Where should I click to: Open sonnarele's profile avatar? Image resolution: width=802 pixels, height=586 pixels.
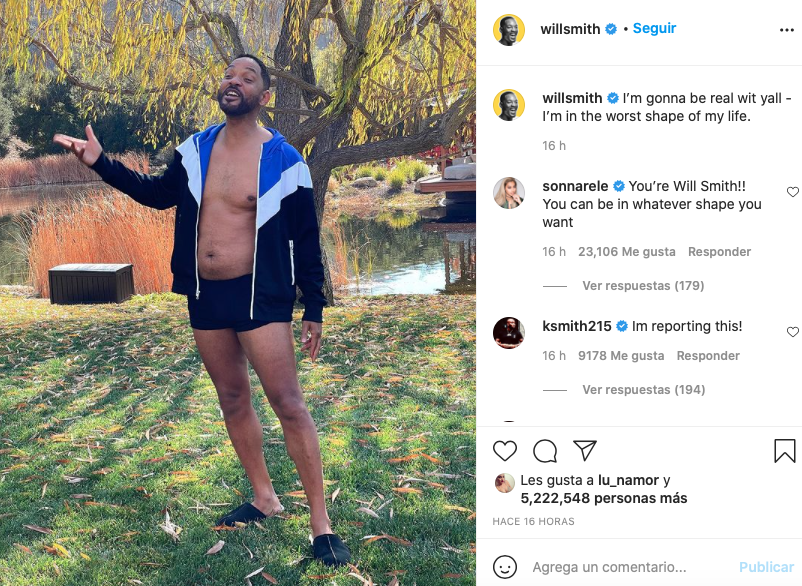click(x=509, y=193)
